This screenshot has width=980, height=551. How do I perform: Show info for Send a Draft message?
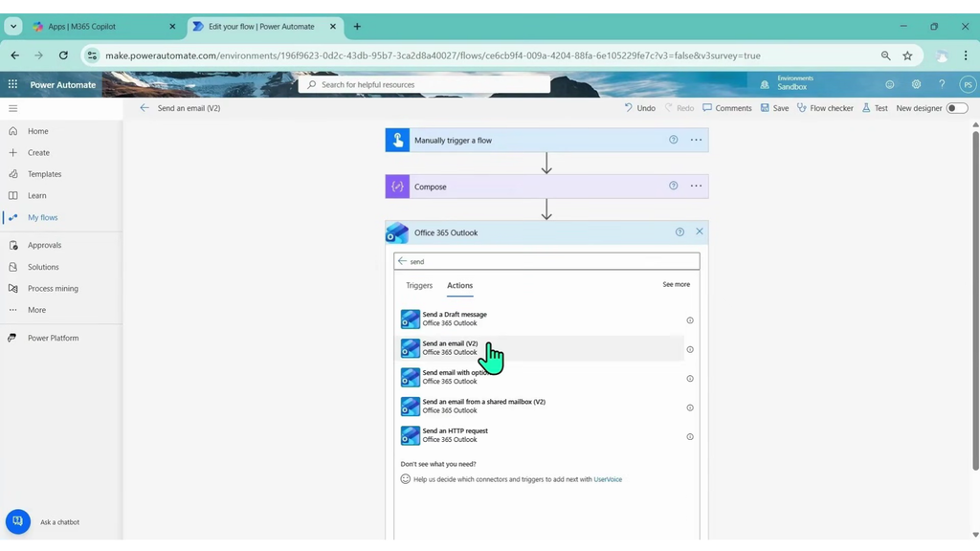coord(690,320)
